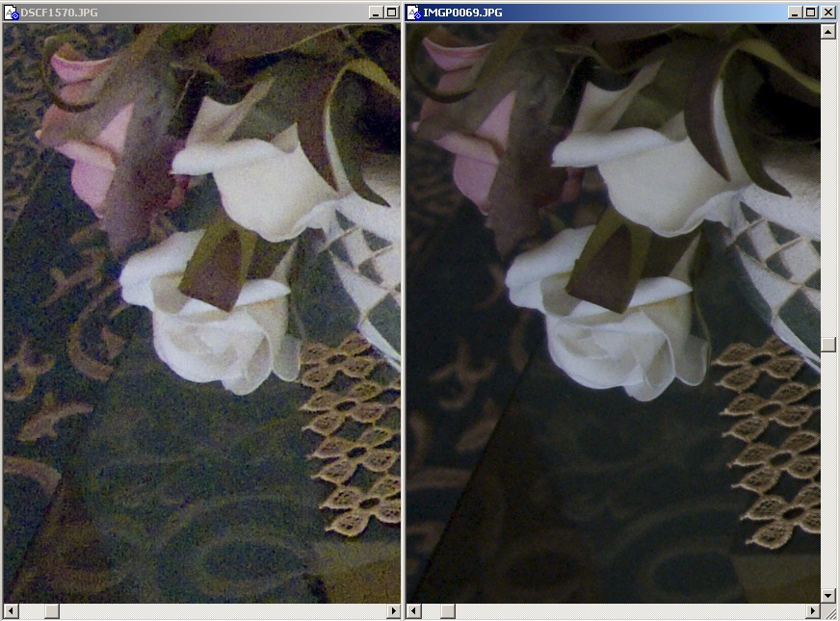This screenshot has height=621, width=840.
Task: Click the flower image in IMGP0069.JPG window
Action: tap(614, 313)
